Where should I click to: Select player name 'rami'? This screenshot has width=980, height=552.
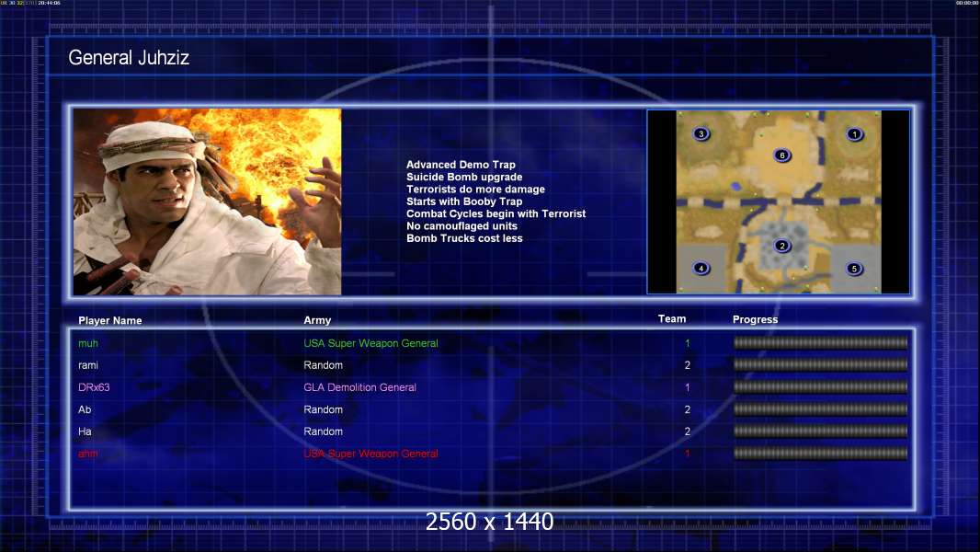pos(88,365)
